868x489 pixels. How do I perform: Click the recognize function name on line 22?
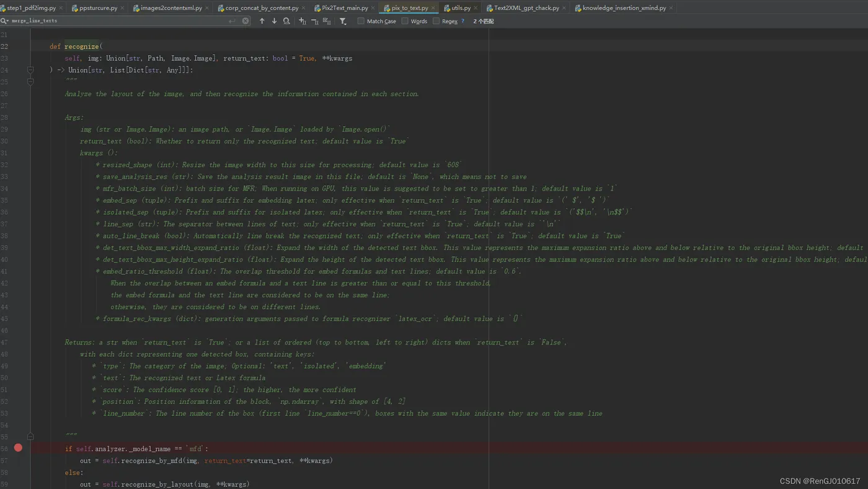tap(82, 47)
